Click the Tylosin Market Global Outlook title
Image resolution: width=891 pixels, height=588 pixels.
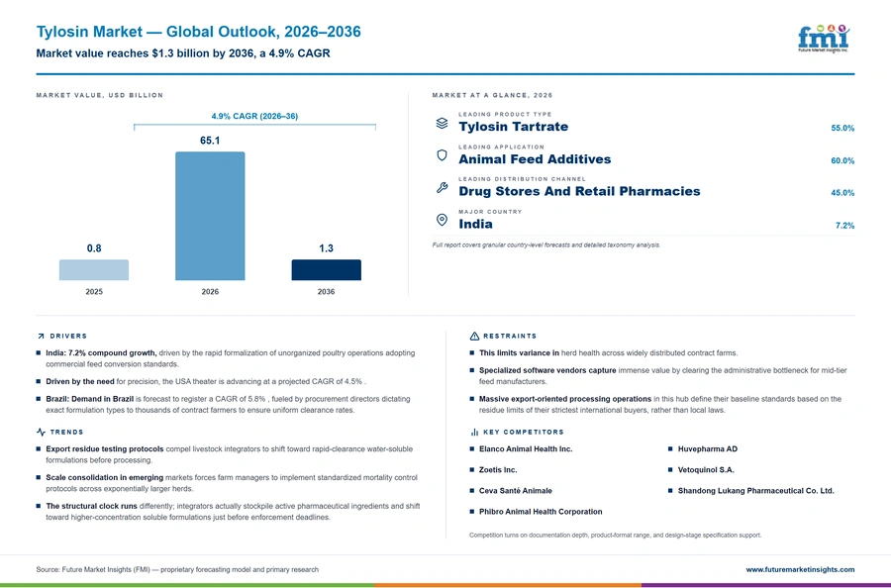pos(198,32)
